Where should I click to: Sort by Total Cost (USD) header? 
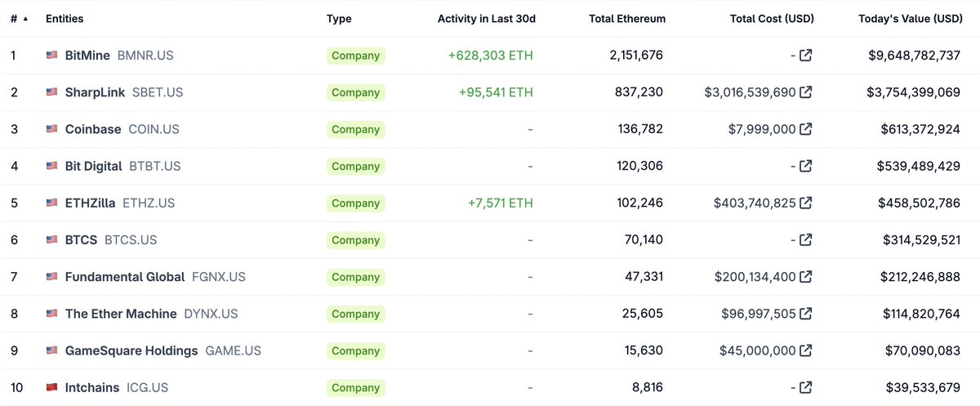pos(772,19)
